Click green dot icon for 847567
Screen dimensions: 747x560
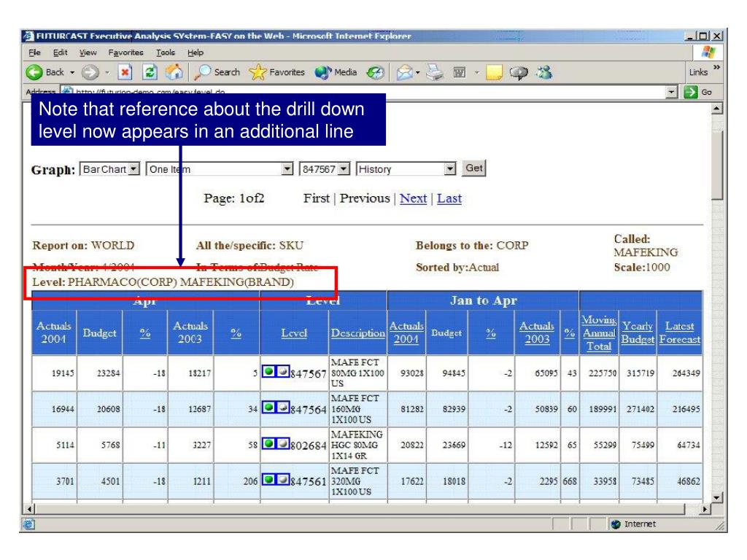click(x=268, y=371)
